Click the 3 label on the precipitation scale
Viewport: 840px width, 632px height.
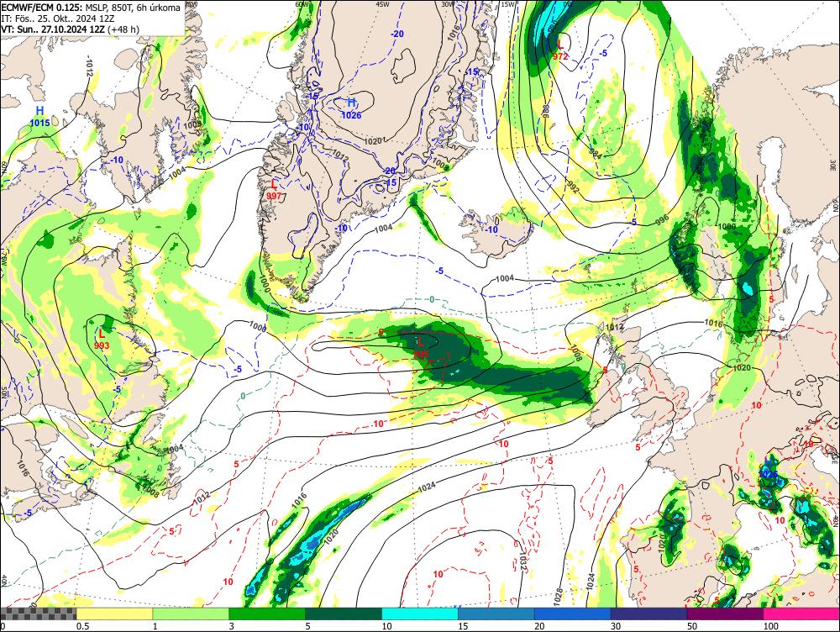coord(232,626)
